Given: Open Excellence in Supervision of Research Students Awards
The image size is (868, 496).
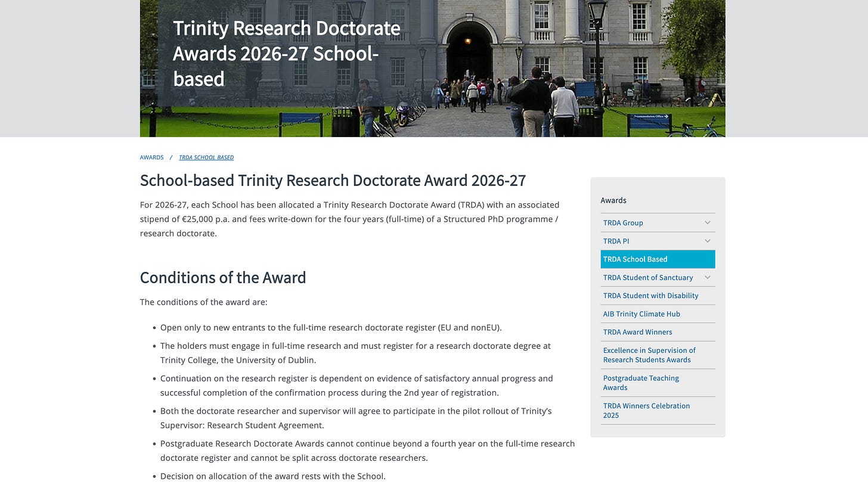Looking at the screenshot, I should (x=649, y=355).
